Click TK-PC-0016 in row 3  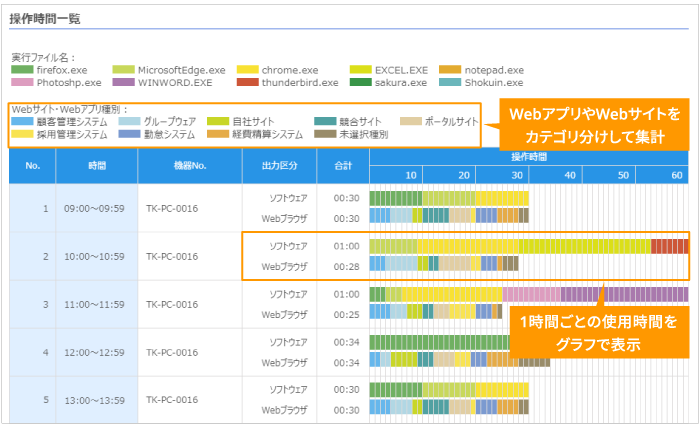click(x=172, y=304)
